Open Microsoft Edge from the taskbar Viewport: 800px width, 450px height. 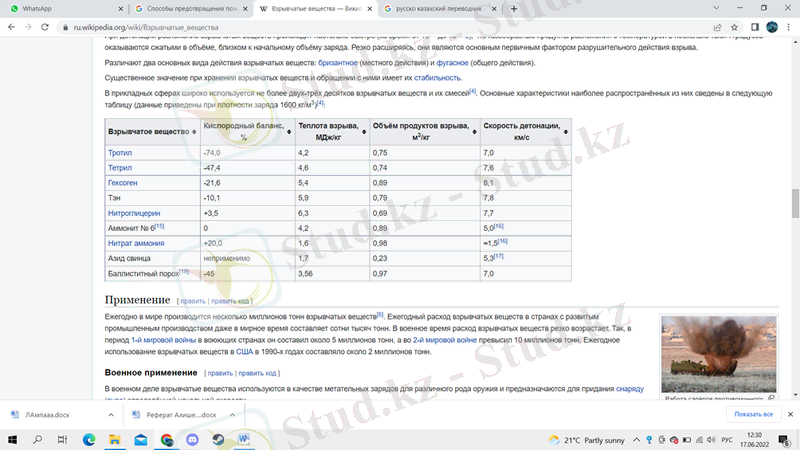[88, 439]
